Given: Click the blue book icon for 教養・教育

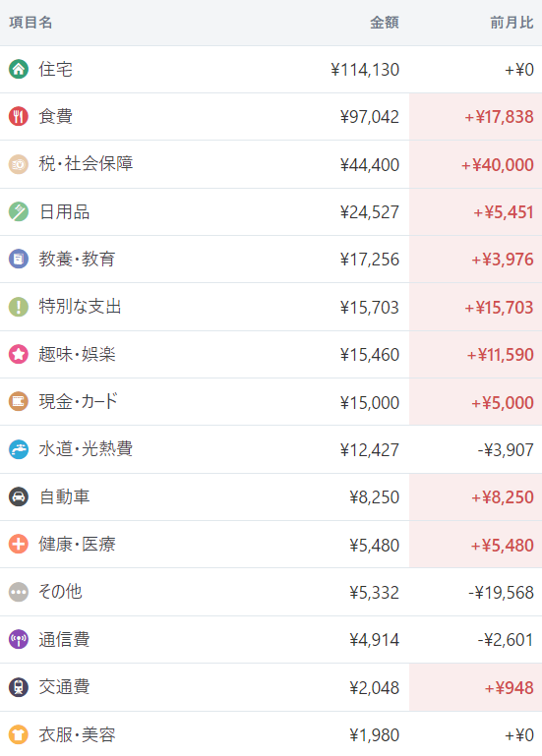Looking at the screenshot, I should [19, 259].
